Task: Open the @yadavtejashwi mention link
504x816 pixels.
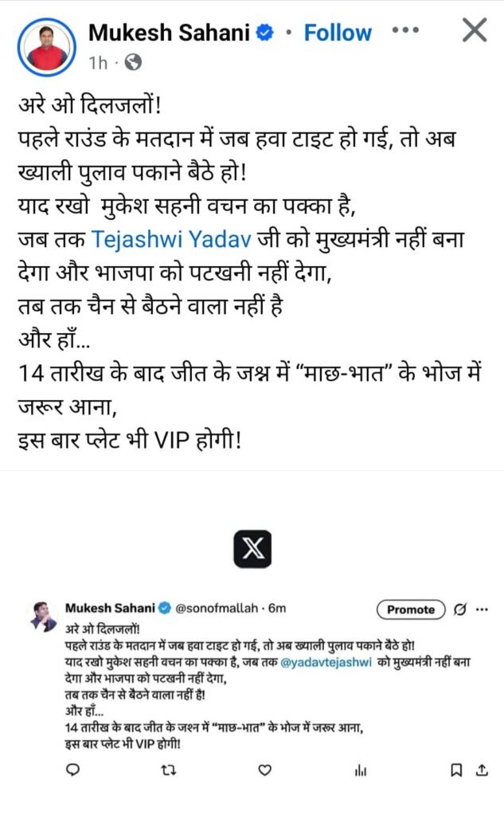Action: tap(326, 662)
